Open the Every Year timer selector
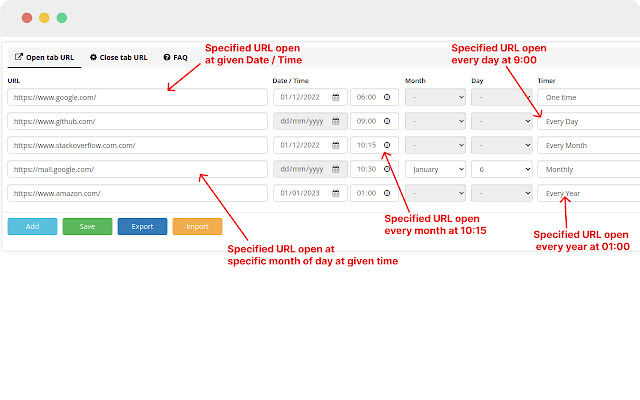640x400 pixels. click(x=589, y=193)
